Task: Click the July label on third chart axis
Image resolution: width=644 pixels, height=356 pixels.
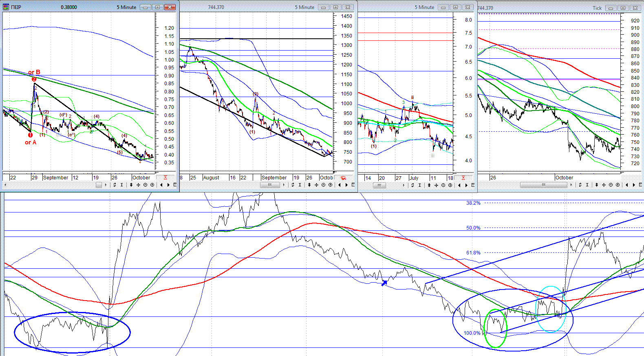Action: pos(414,178)
